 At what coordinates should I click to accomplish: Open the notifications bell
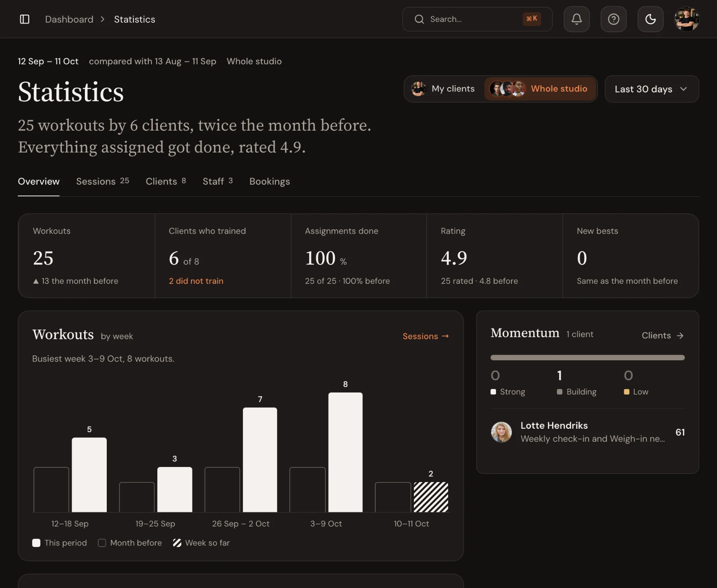576,19
